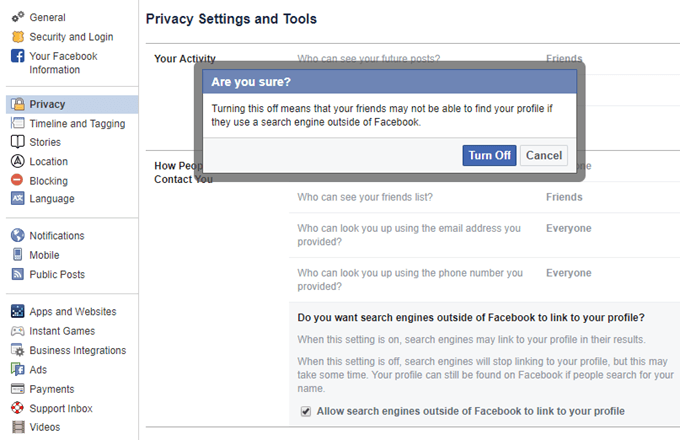Click the Support Inbox lifebuoy icon
This screenshot has height=440, width=680.
pyautogui.click(x=17, y=408)
